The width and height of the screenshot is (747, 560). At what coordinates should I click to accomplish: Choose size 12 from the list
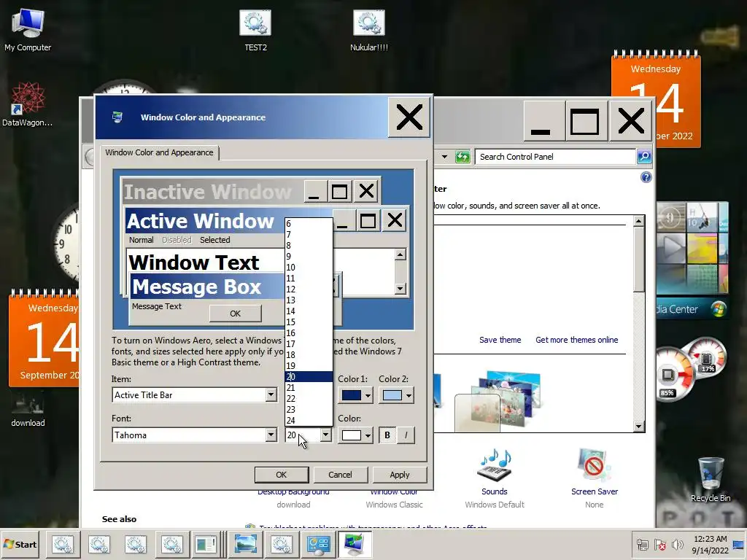point(309,289)
